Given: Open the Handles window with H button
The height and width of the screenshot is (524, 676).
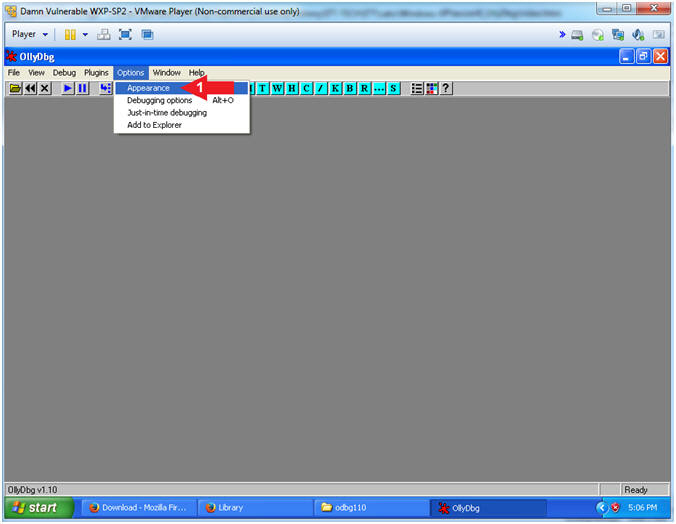Looking at the screenshot, I should coord(292,88).
